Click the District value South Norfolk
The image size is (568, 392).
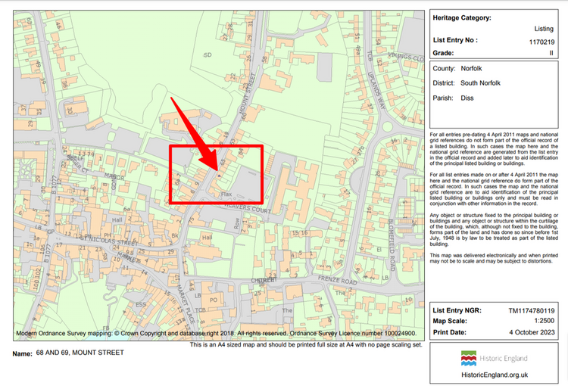tap(483, 83)
